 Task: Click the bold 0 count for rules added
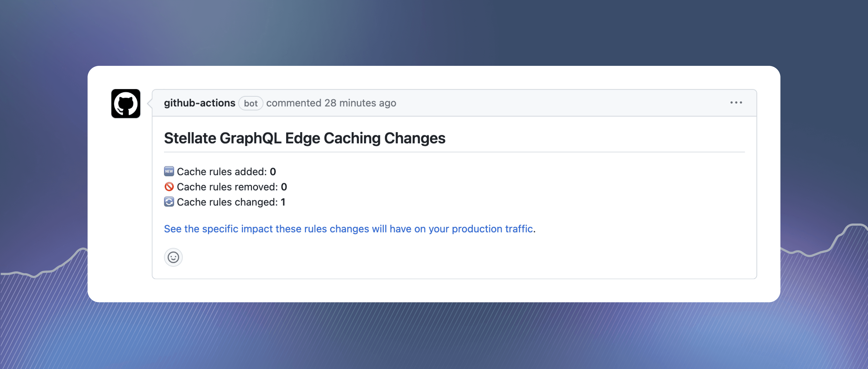click(x=273, y=171)
